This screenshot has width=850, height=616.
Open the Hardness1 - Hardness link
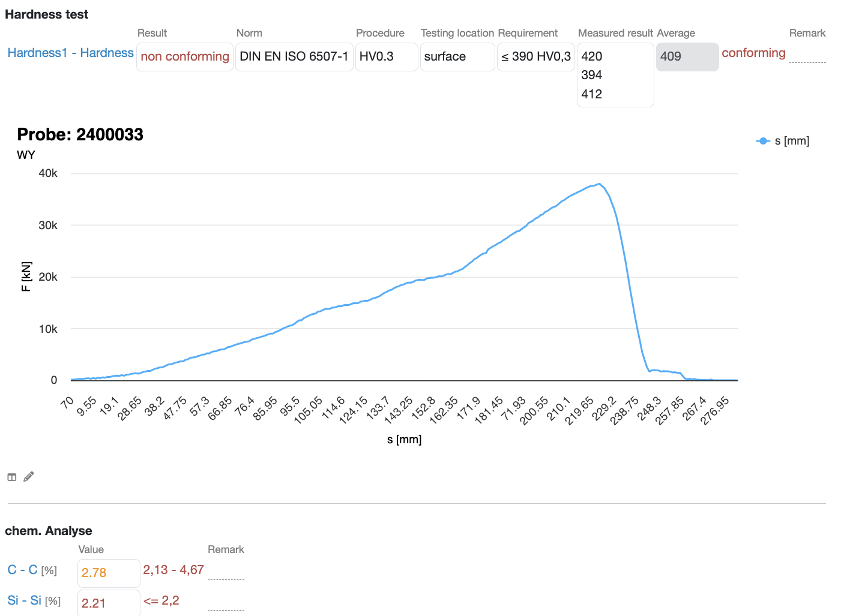70,53
